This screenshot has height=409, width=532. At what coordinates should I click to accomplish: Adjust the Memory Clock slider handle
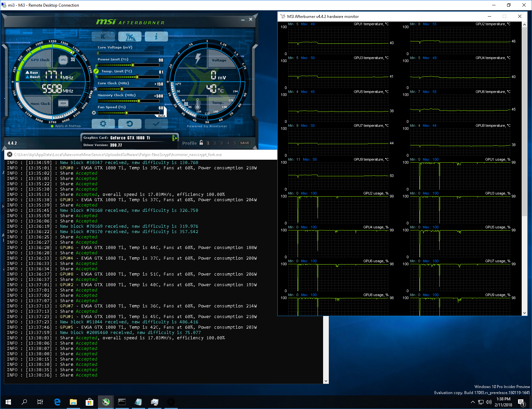coord(138,101)
